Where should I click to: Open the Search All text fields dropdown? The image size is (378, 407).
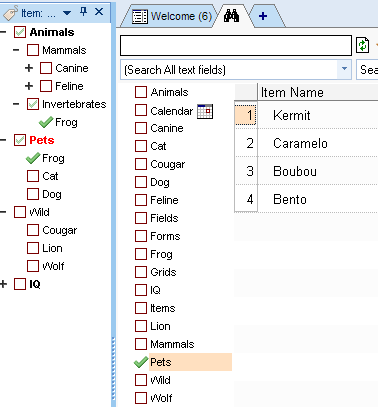click(344, 69)
